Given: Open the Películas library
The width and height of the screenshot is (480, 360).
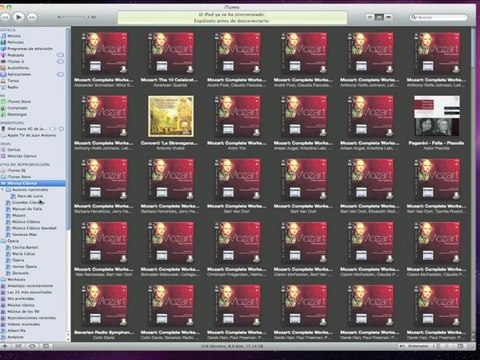Looking at the screenshot, I should click(x=15, y=42).
